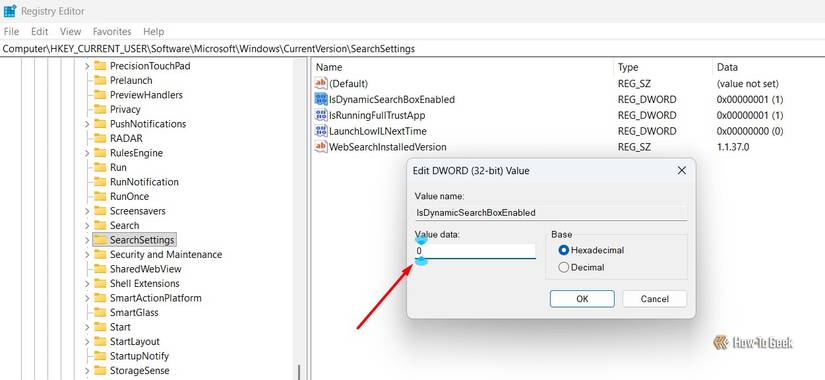Click the Search key folder icon
This screenshot has width=825, height=380.
[x=100, y=225]
